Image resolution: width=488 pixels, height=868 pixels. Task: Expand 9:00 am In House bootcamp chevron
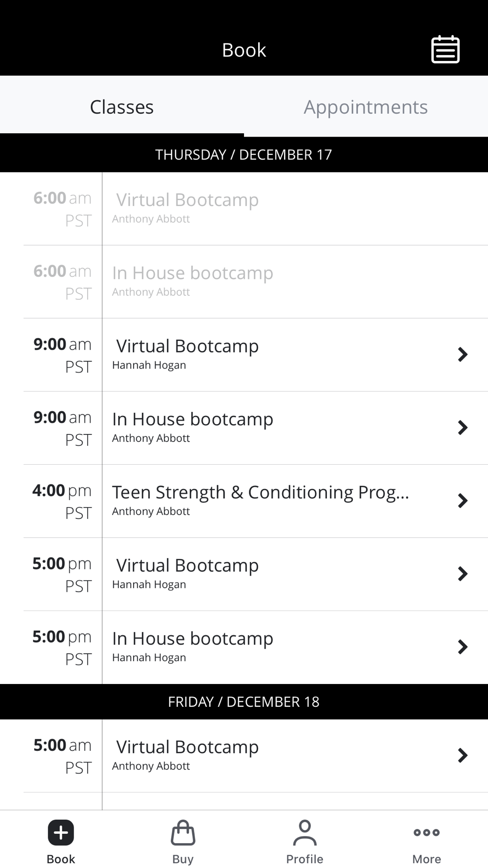pos(463,428)
